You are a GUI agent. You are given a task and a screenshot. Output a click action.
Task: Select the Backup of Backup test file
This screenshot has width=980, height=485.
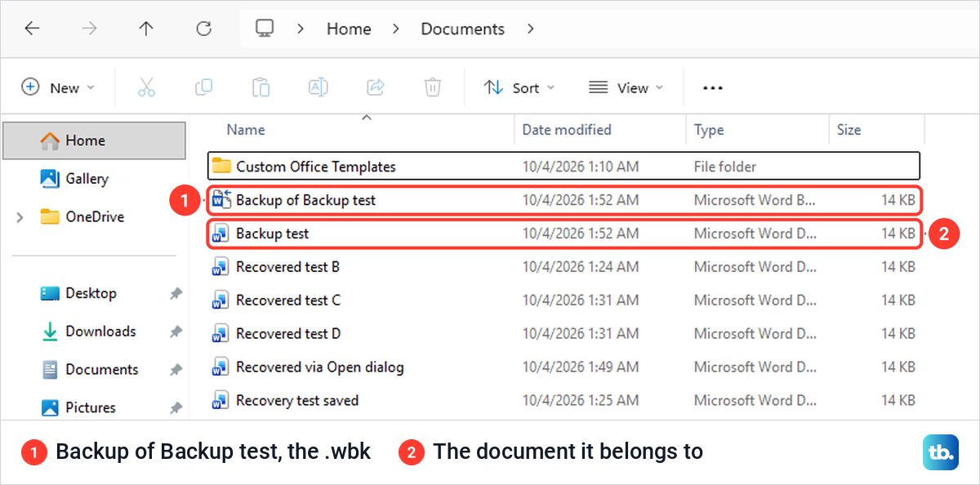coord(563,200)
